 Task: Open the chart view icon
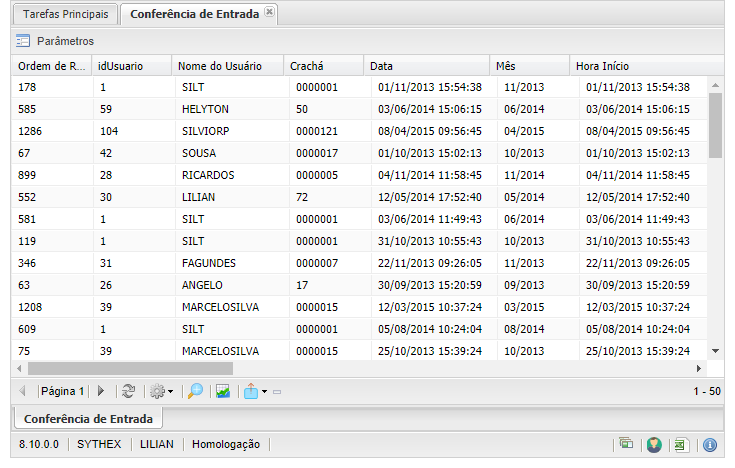[x=223, y=391]
